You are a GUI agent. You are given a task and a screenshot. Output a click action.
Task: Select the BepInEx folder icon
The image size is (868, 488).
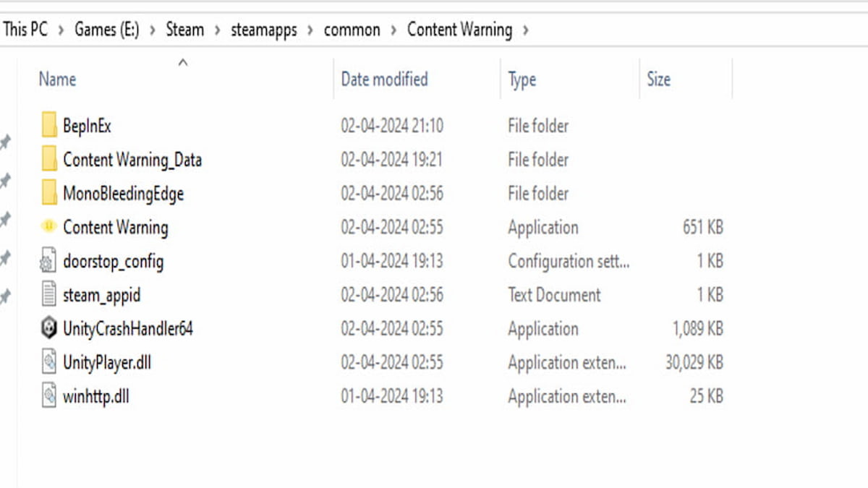pyautogui.click(x=48, y=126)
